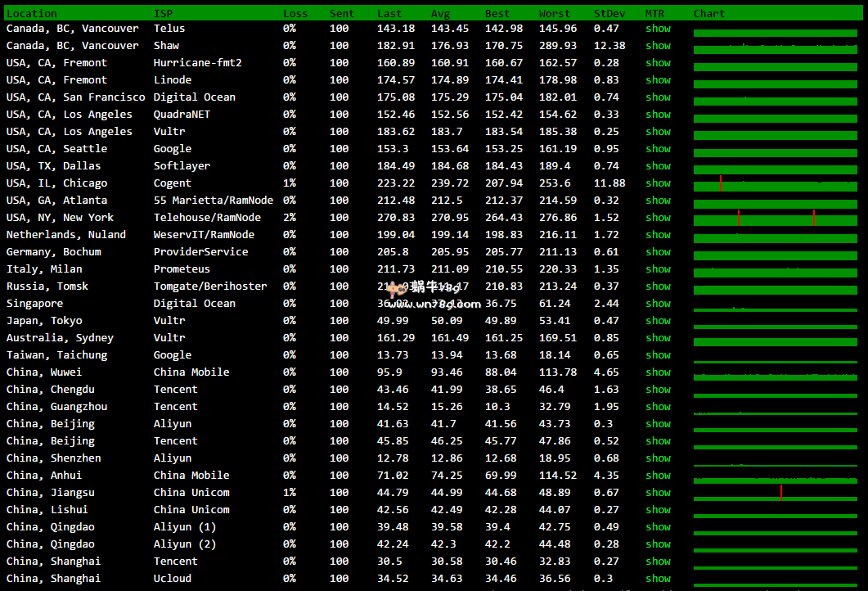This screenshot has width=868, height=591.
Task: Click the ISP column header
Action: [163, 13]
